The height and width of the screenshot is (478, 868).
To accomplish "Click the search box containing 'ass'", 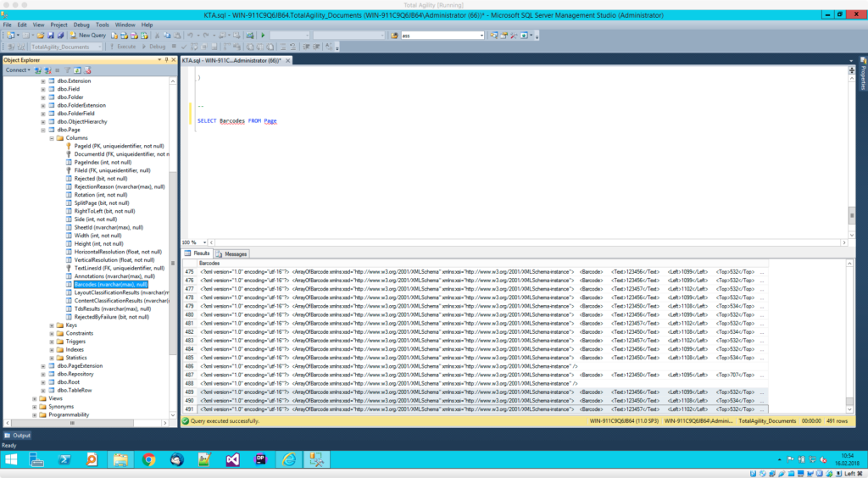I will tap(441, 35).
